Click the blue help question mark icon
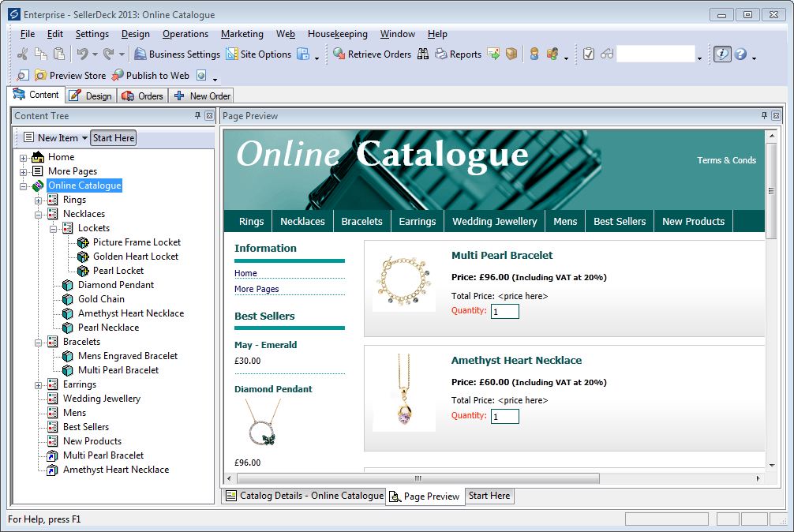794x532 pixels. coord(740,54)
